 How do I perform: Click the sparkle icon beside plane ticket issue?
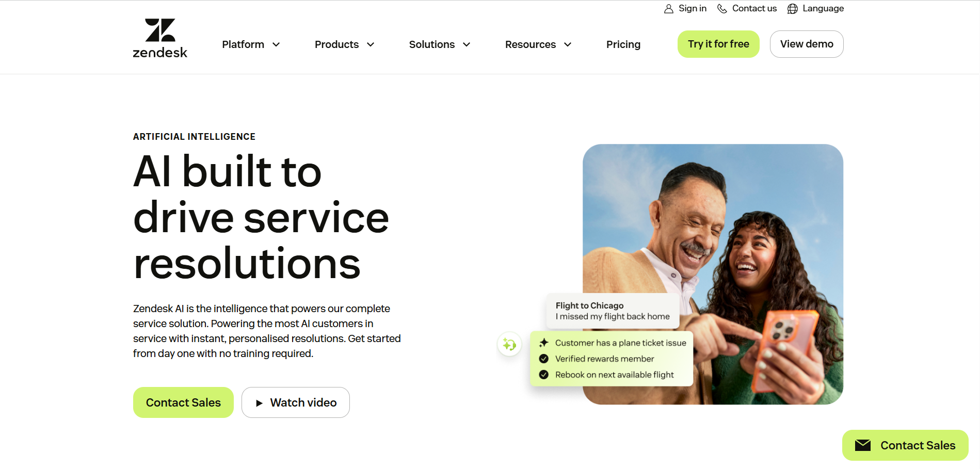543,343
